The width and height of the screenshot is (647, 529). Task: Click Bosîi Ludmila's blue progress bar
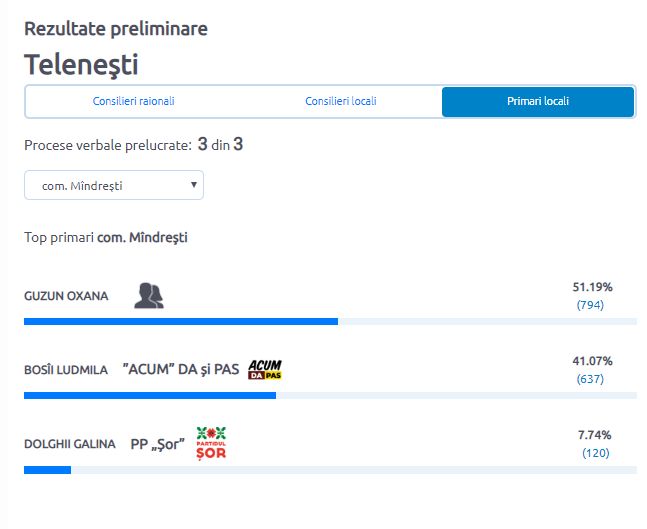pos(150,396)
